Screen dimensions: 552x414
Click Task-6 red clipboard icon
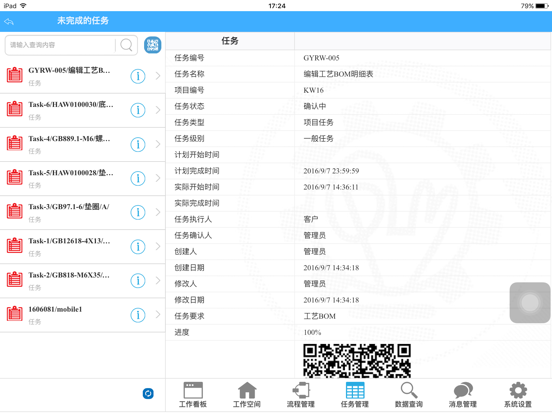[14, 109]
